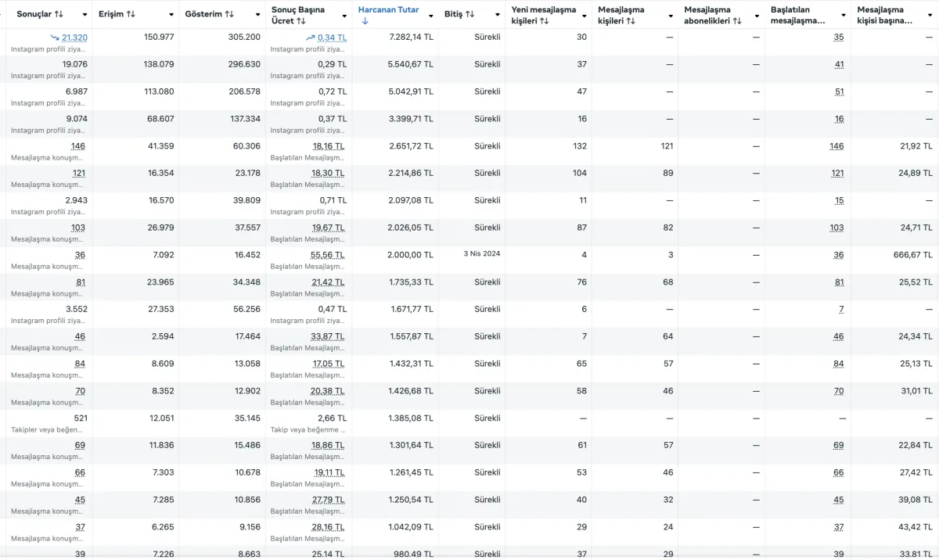Image resolution: width=939 pixels, height=560 pixels.
Task: Click the sort arrows icon beside Sonuçlar header
Action: 59,14
